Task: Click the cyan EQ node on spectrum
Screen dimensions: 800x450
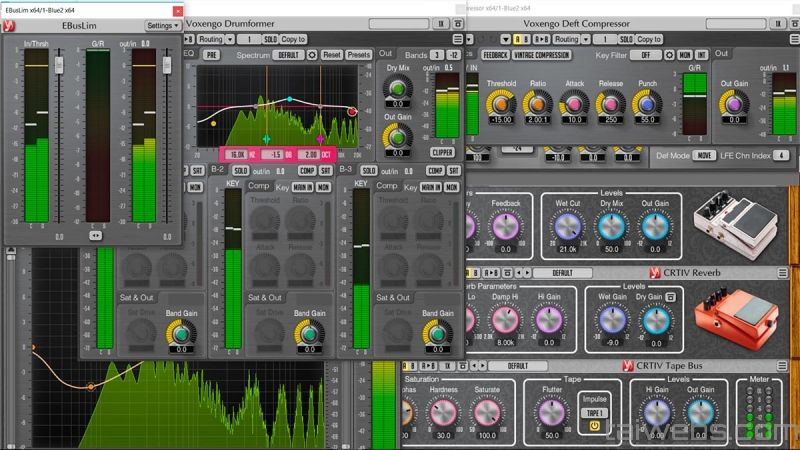Action: point(290,99)
